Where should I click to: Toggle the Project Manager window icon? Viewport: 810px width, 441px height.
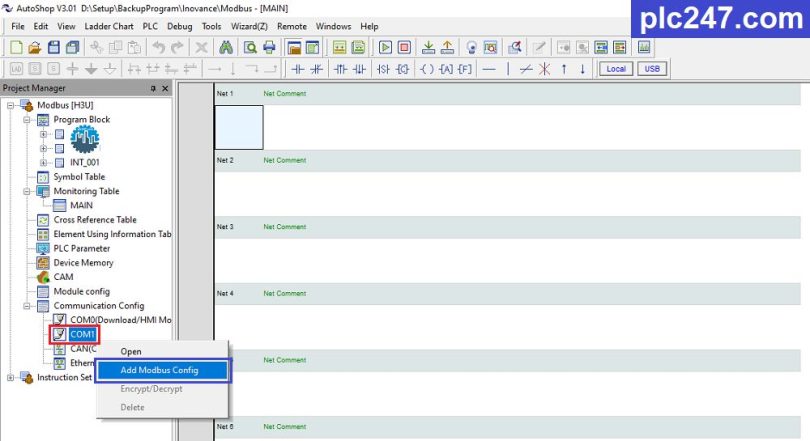(294, 48)
